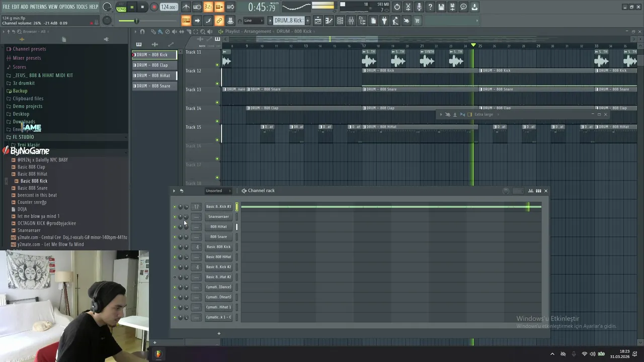644x362 pixels.
Task: Open the playlist view icon
Action: tap(318, 21)
